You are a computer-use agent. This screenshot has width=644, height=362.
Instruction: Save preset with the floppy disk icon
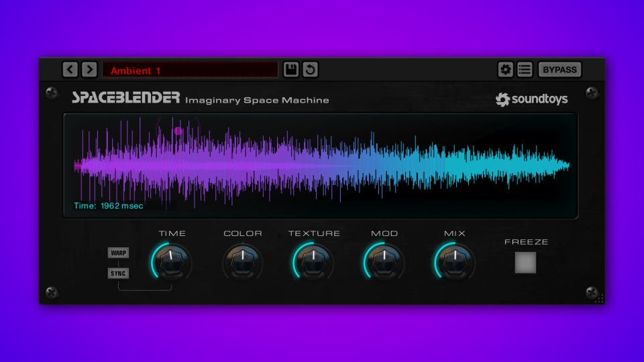(290, 69)
